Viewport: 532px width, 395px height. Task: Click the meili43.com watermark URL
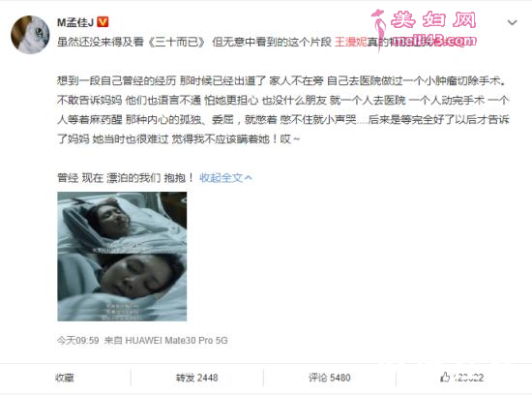pos(434,41)
